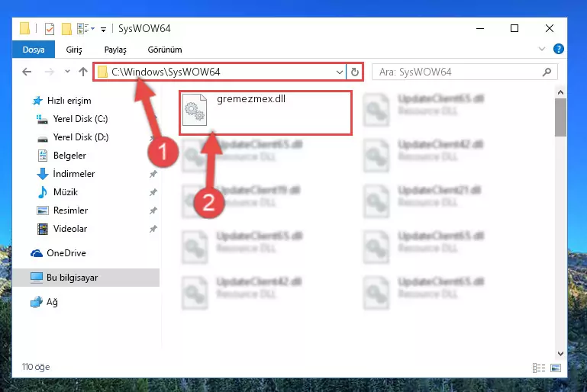Open the Müzik folder

[x=65, y=192]
